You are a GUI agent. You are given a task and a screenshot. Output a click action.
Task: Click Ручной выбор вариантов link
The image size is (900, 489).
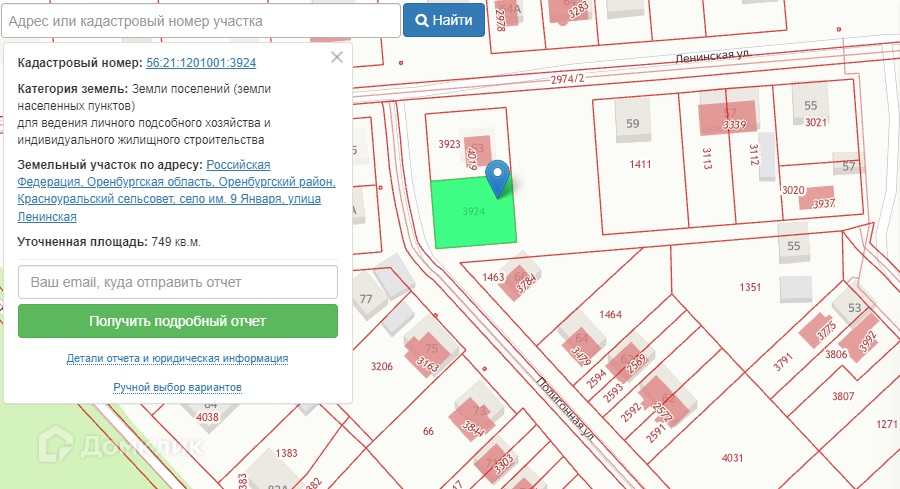pos(178,387)
